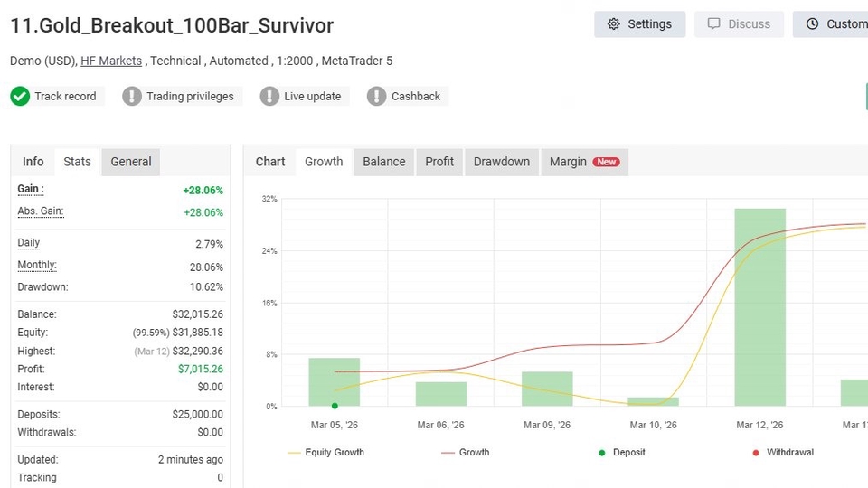This screenshot has width=868, height=488.
Task: Toggle the Deposit legend entry
Action: coord(622,452)
